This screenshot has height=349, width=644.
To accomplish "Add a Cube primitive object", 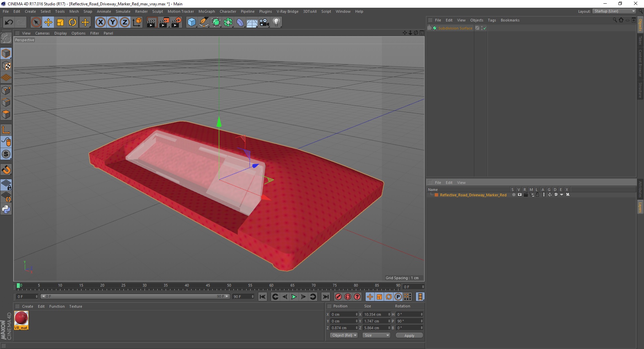I will click(x=192, y=22).
